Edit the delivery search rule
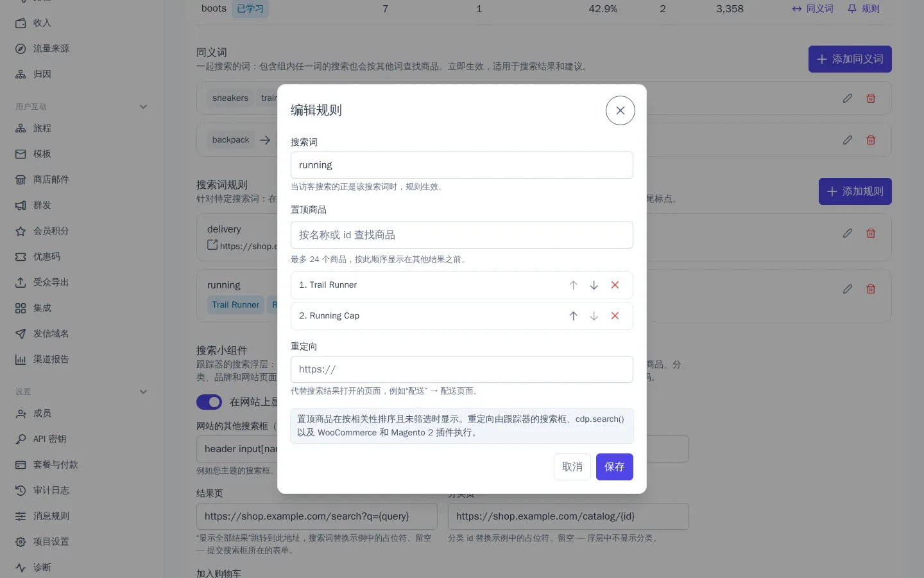This screenshot has width=924, height=578. [x=848, y=233]
